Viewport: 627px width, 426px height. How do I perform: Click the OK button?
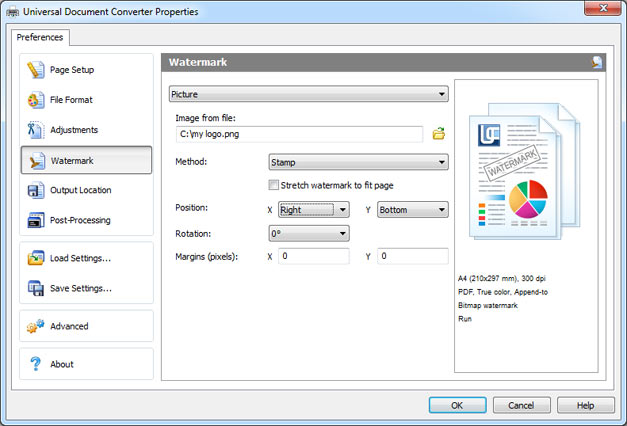tap(457, 405)
